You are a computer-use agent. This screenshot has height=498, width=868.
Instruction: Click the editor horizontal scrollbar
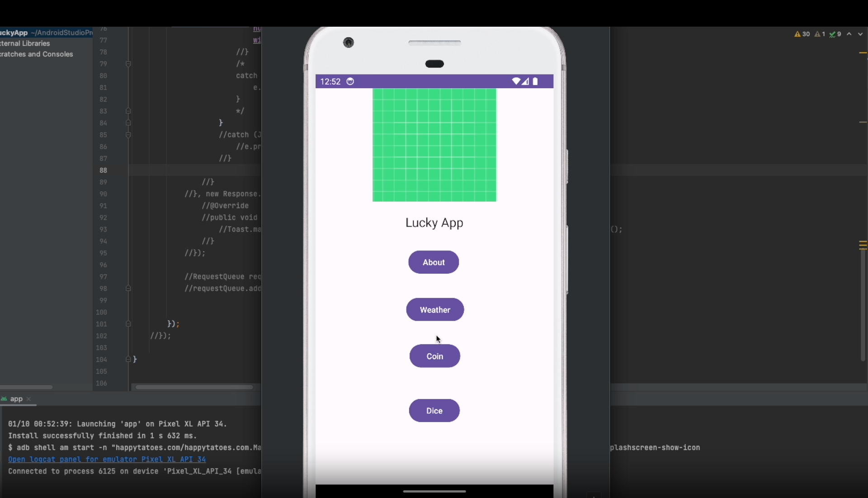(194, 387)
